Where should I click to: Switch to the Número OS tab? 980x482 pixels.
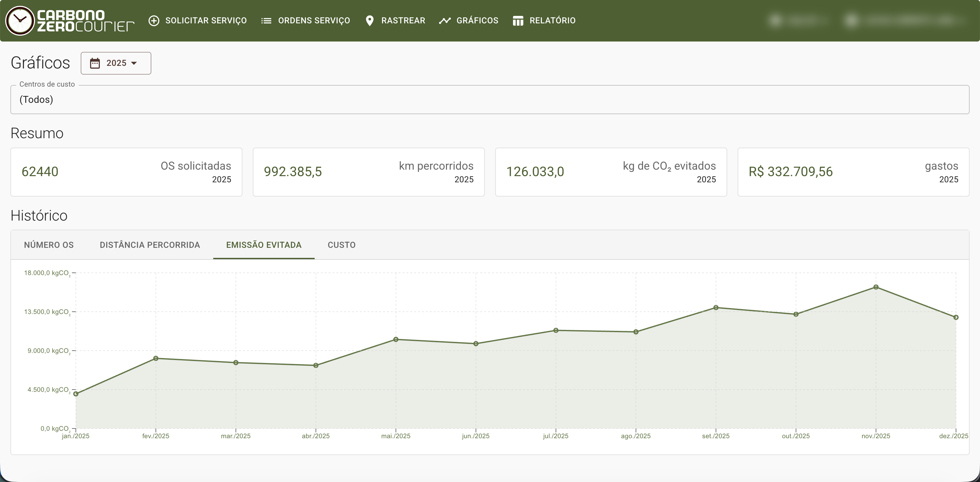coord(49,245)
